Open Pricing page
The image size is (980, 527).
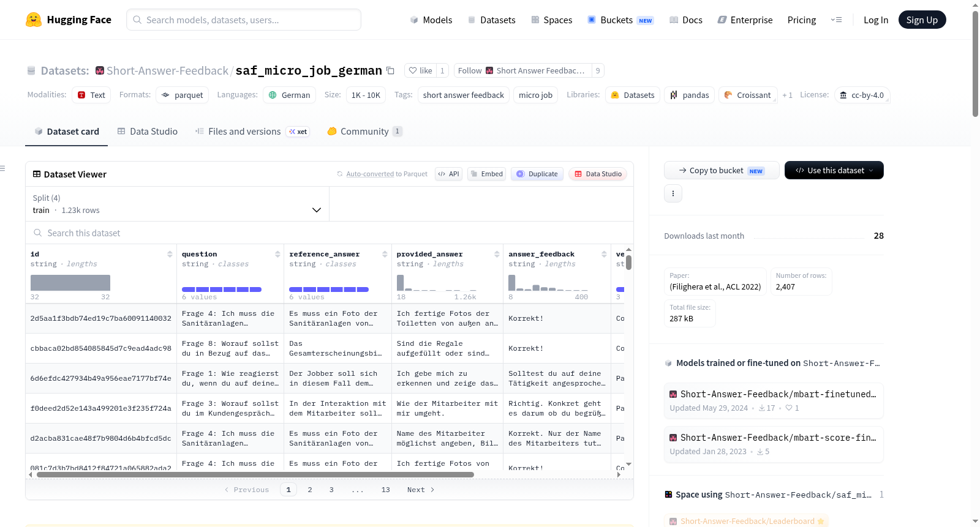[802, 20]
